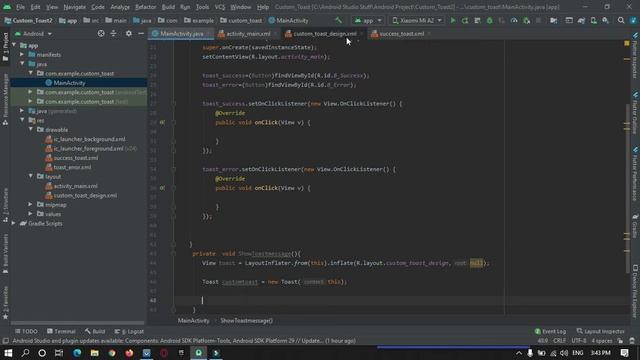This screenshot has height=360, width=640.
Task: Click the Debug app bug icon
Action: click(489, 20)
